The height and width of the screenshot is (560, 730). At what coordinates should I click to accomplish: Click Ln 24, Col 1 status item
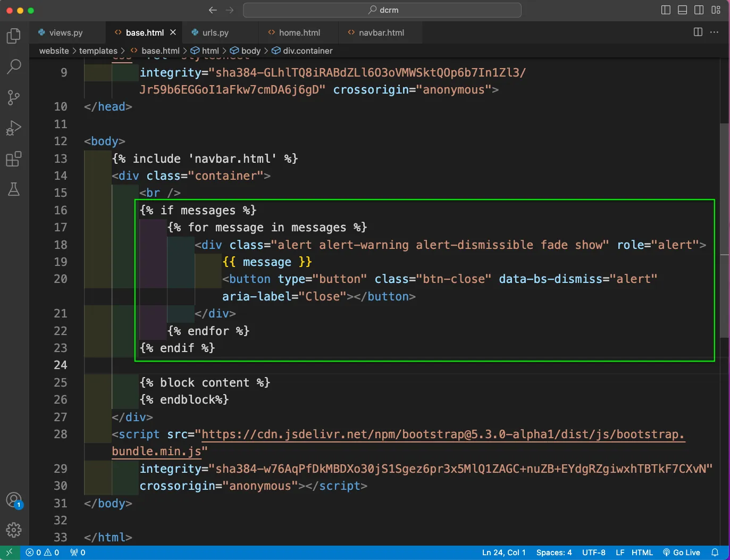pyautogui.click(x=504, y=553)
